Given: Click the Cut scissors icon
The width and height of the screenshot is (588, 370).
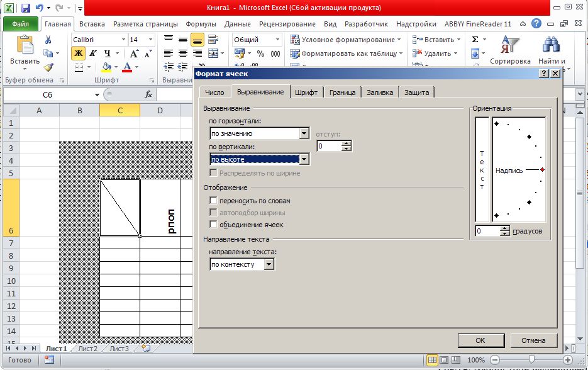Looking at the screenshot, I should coord(48,40).
